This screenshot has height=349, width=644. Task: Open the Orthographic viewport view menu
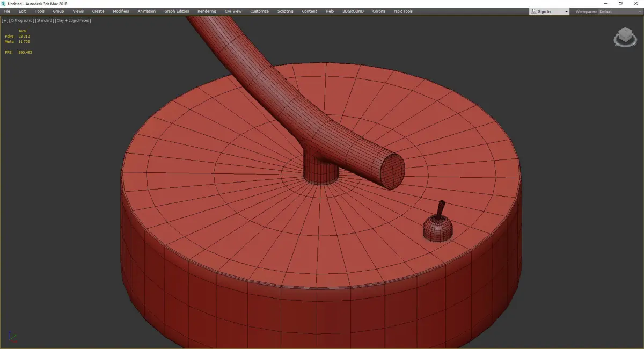point(21,20)
